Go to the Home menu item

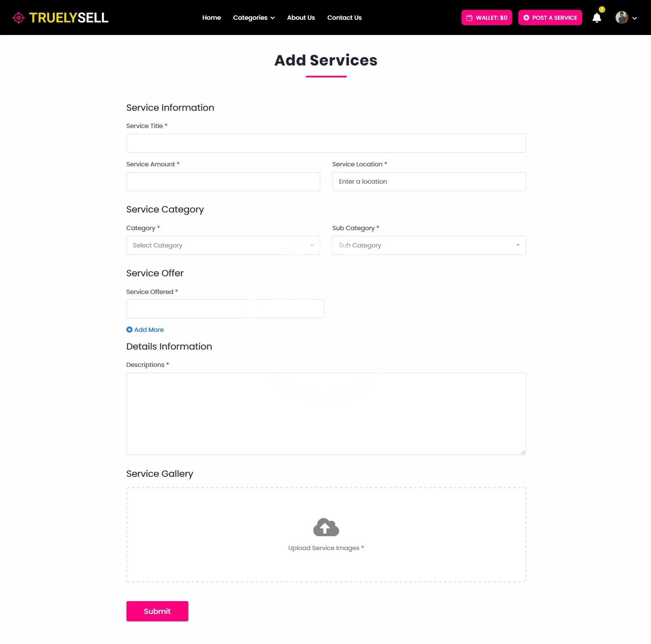[211, 18]
